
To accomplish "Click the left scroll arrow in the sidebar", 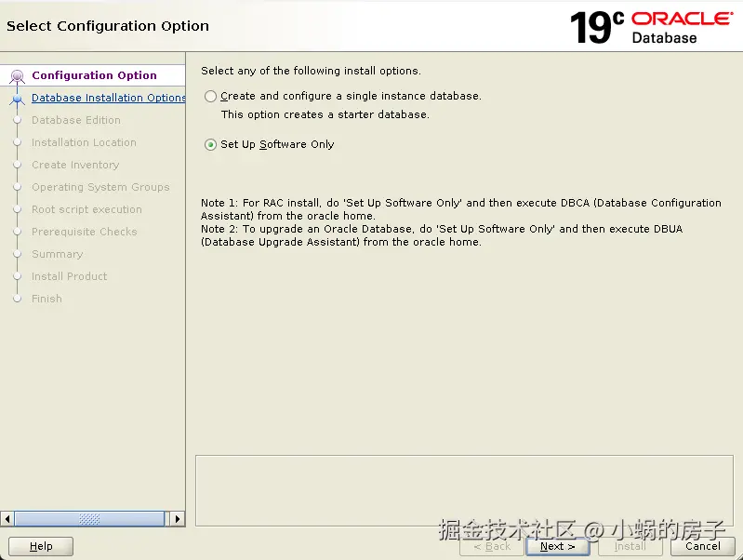I will [7, 519].
